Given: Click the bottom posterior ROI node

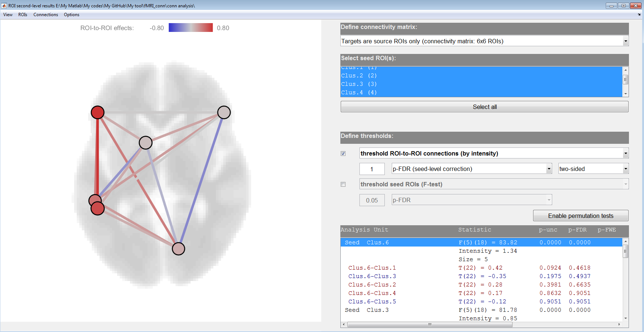Looking at the screenshot, I should pyautogui.click(x=178, y=249).
